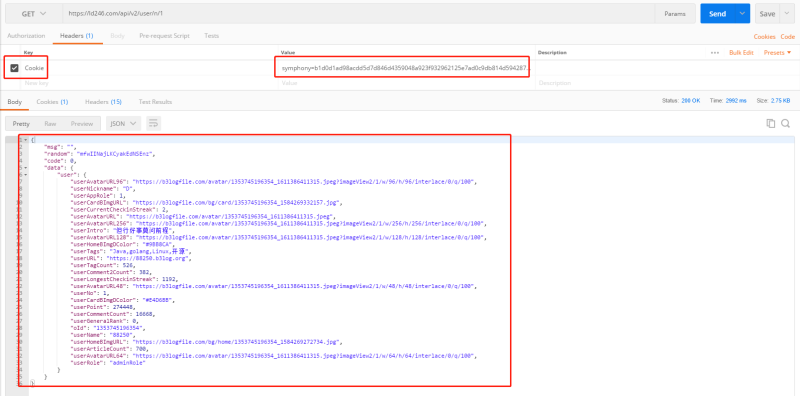Click the "userRole": "adminRole" line

click(x=108, y=363)
